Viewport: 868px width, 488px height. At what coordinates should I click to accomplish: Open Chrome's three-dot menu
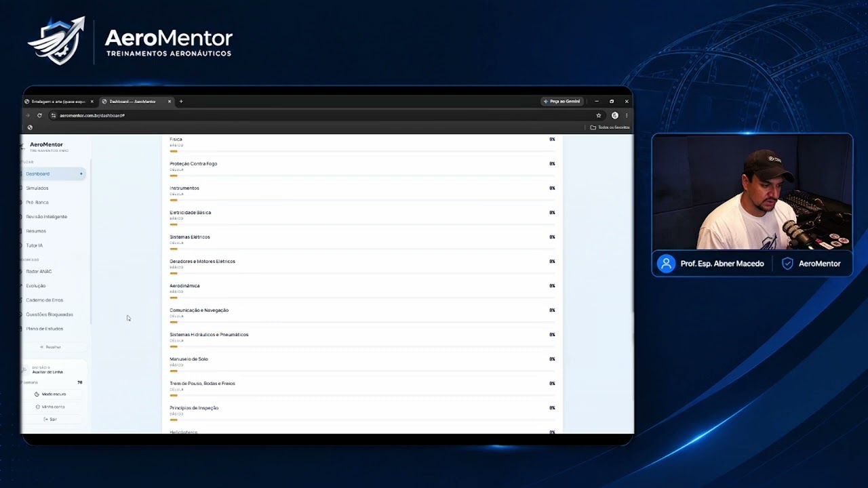click(627, 115)
